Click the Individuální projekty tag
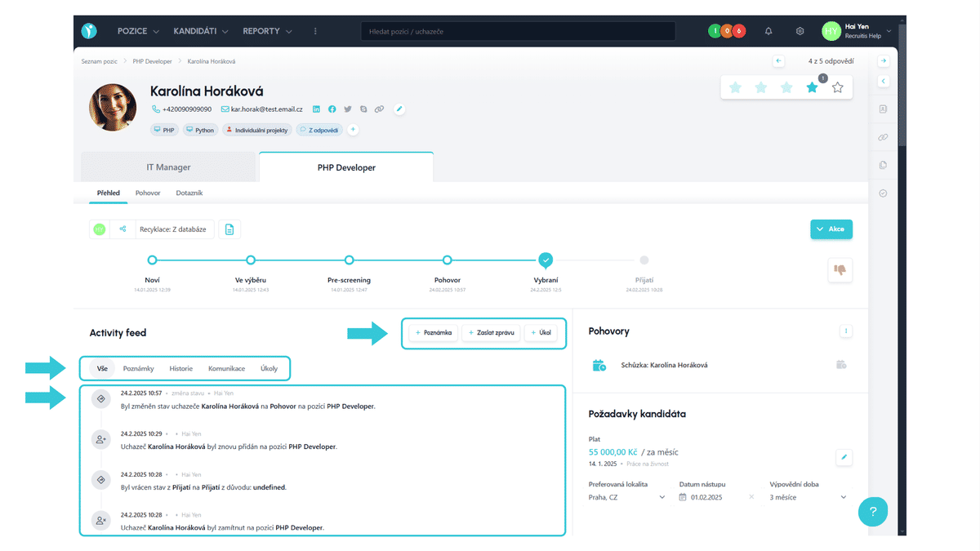 (x=256, y=130)
